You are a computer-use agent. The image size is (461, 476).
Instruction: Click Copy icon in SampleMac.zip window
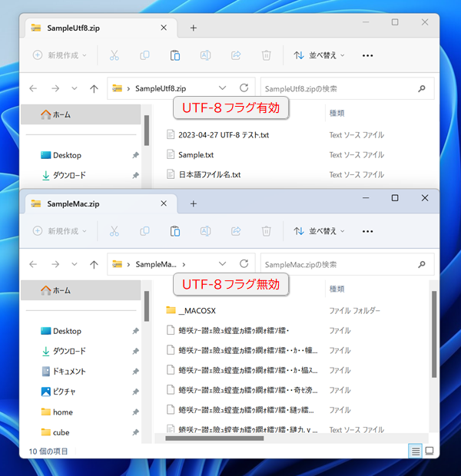[144, 231]
